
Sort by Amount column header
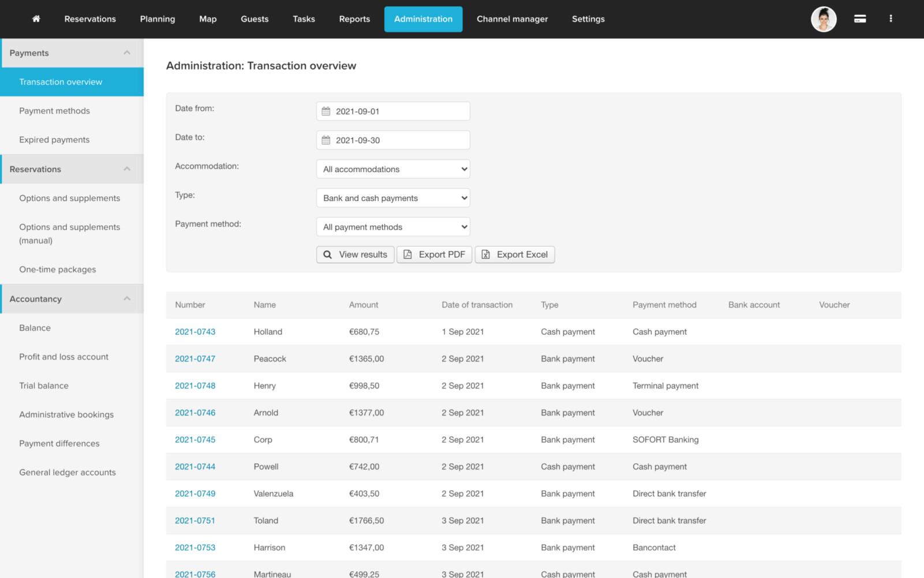364,305
